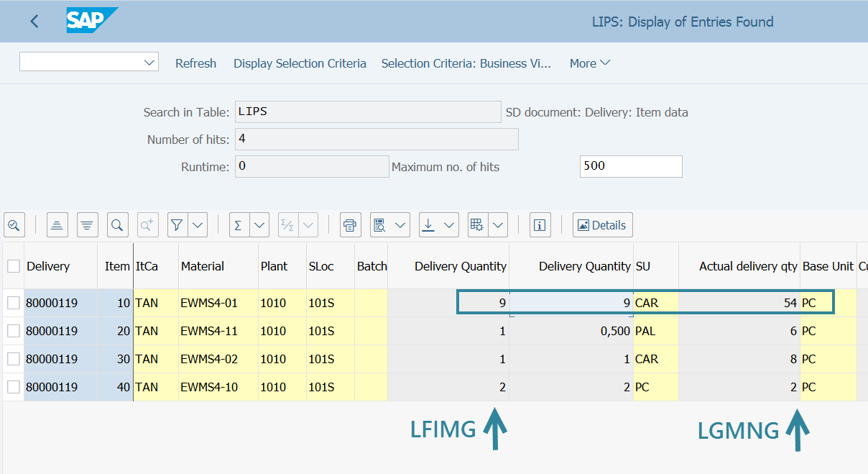Open the command field dropdown
Viewport: 868px width, 474px height.
149,63
